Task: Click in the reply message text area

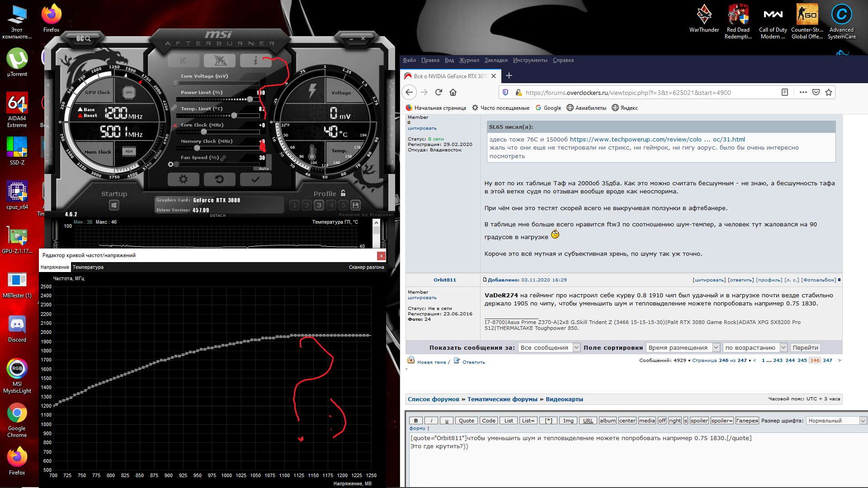Action: point(633,465)
